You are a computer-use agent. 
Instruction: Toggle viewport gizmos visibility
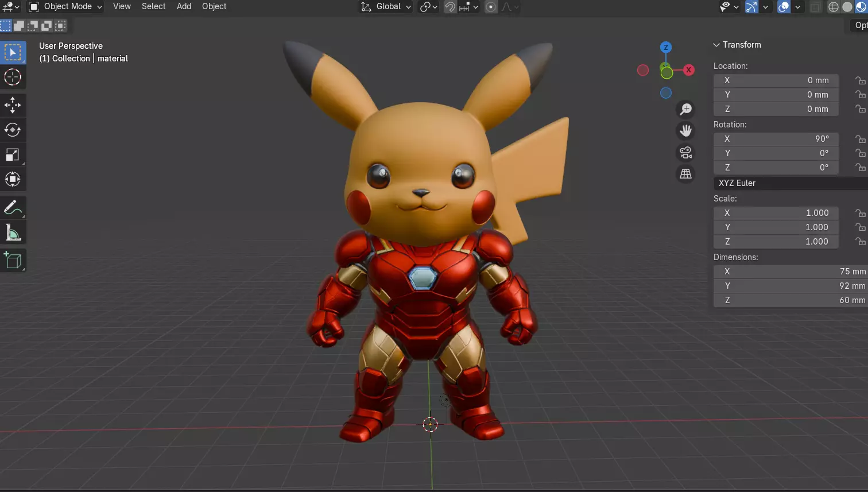pos(751,7)
